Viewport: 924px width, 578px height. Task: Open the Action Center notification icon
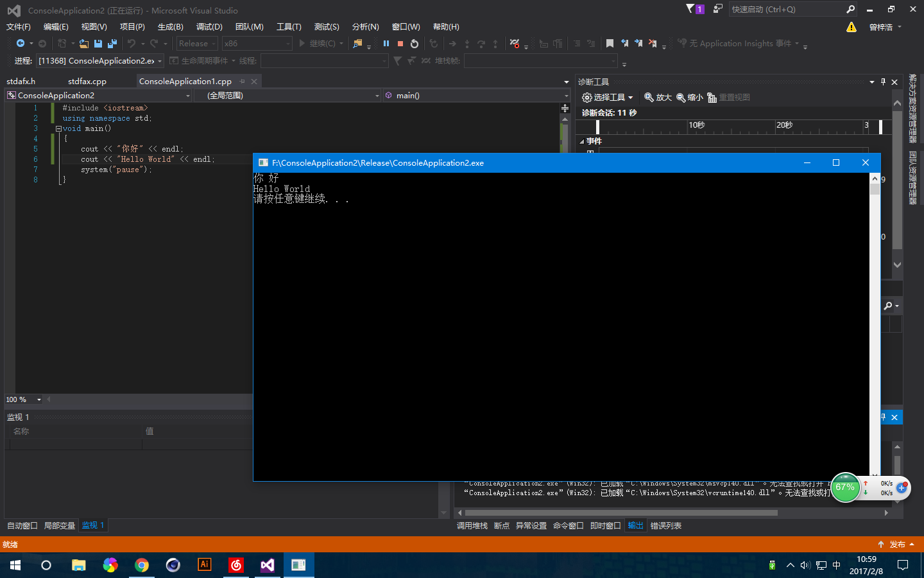[x=903, y=565]
